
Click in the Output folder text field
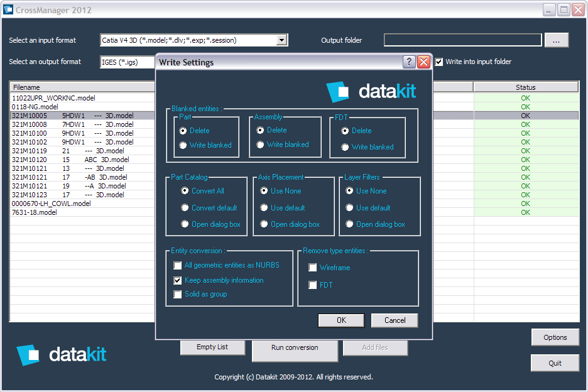[463, 40]
